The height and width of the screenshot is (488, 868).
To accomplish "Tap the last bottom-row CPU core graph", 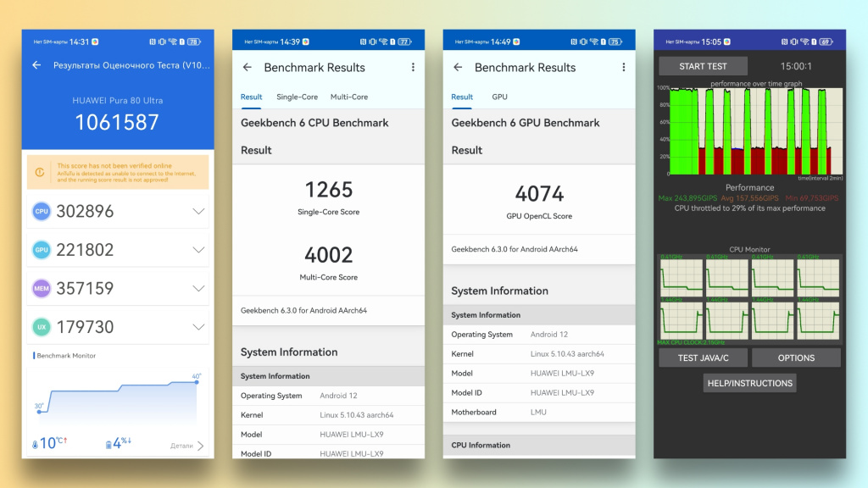I will coord(818,320).
